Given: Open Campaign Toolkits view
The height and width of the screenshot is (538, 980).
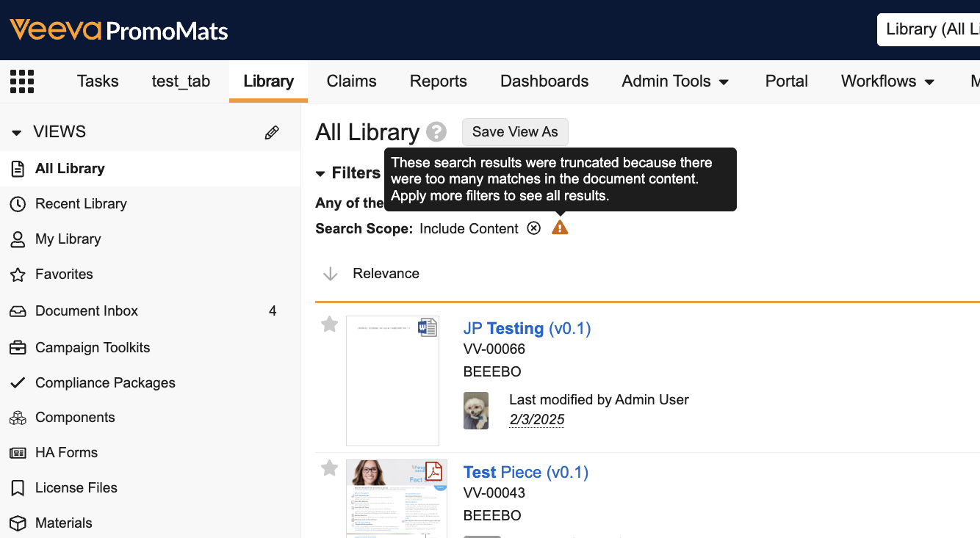Looking at the screenshot, I should (93, 348).
